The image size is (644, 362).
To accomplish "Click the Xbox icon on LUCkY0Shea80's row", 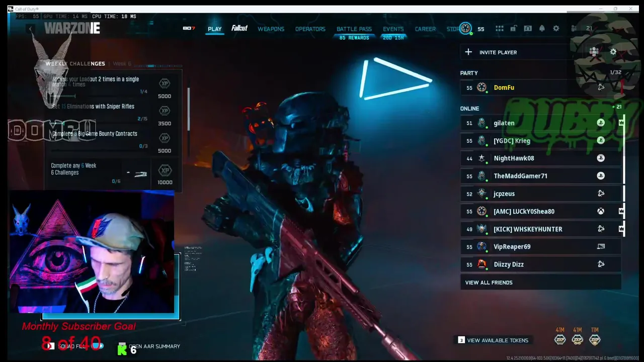I will point(601,211).
